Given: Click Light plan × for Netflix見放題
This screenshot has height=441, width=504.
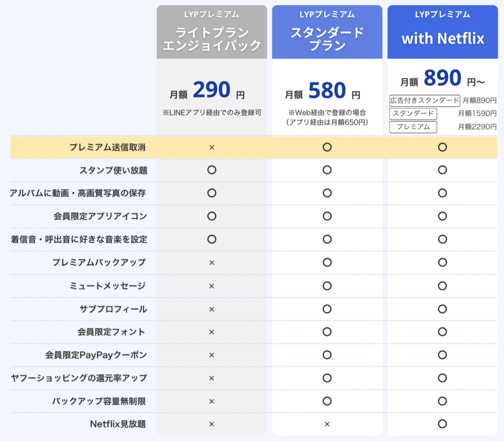Looking at the screenshot, I should point(212,425).
